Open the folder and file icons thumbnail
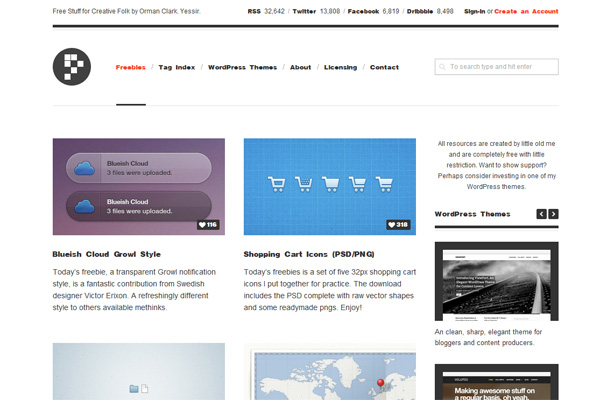 (139, 371)
